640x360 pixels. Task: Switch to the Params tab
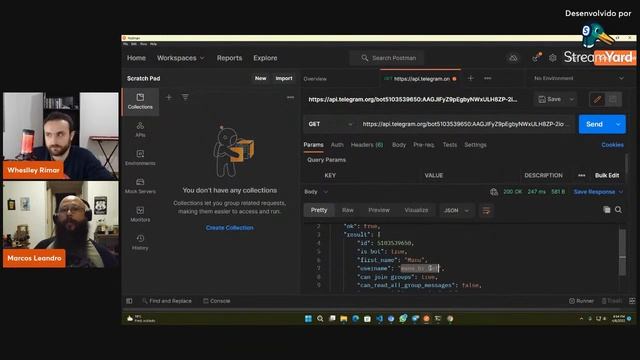pos(313,144)
